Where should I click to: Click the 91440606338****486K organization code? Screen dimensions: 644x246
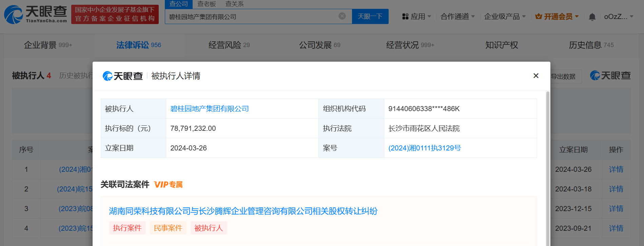click(x=424, y=109)
